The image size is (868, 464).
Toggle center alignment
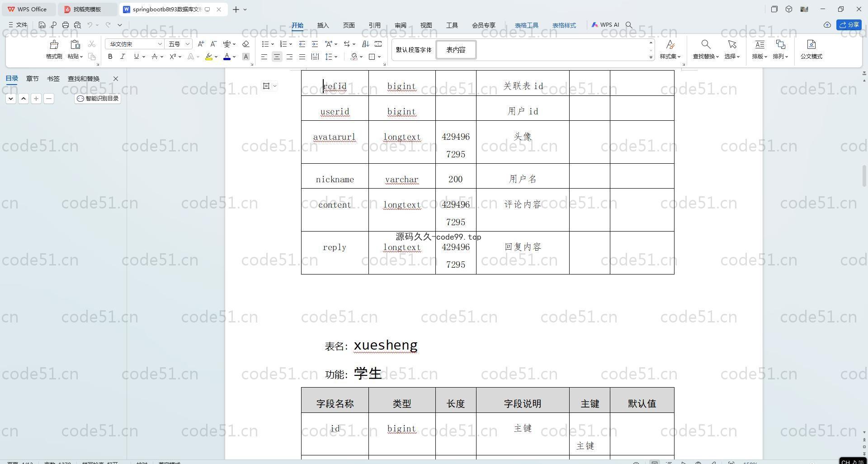(x=277, y=57)
